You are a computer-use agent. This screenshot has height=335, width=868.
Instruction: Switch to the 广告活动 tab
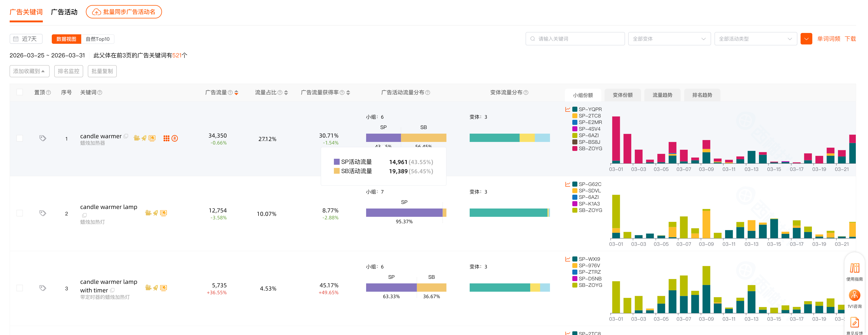pyautogui.click(x=64, y=12)
